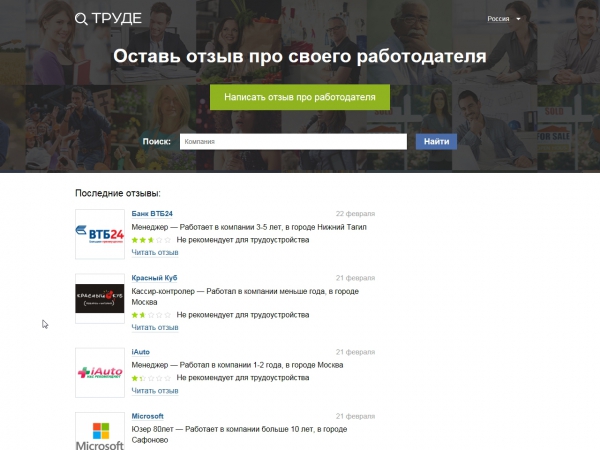Expand the Россия country dropdown
The width and height of the screenshot is (600, 450).
click(504, 19)
